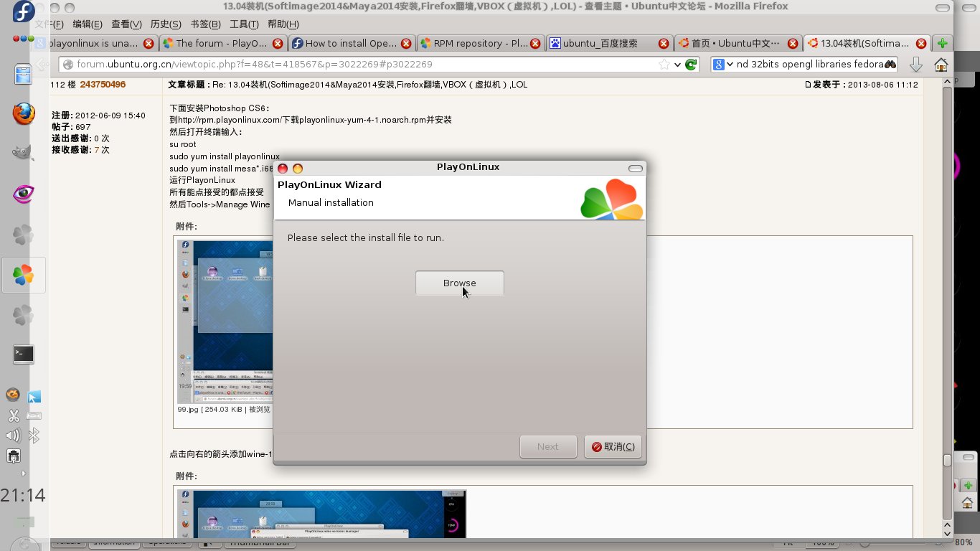This screenshot has width=980, height=551.
Task: Open the URL history dropdown arrow
Action: tap(677, 64)
